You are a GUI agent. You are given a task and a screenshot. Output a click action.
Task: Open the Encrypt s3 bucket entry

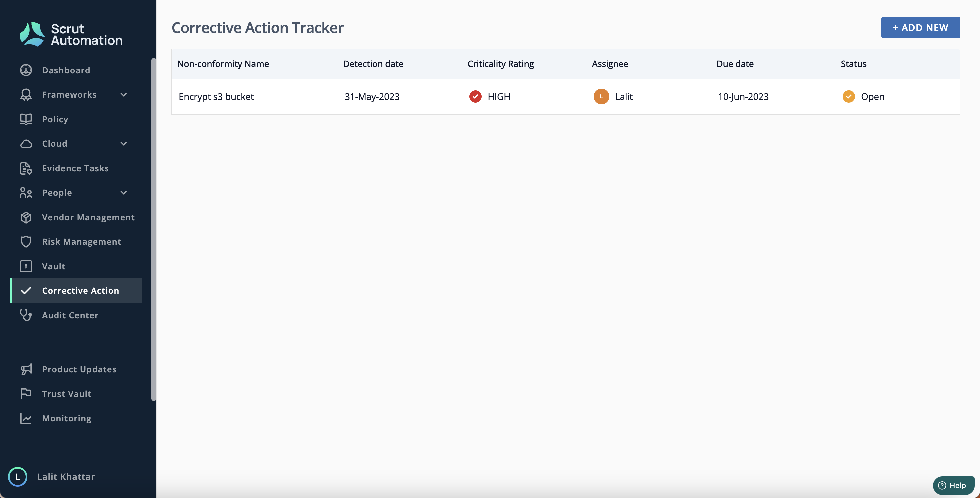pyautogui.click(x=216, y=97)
